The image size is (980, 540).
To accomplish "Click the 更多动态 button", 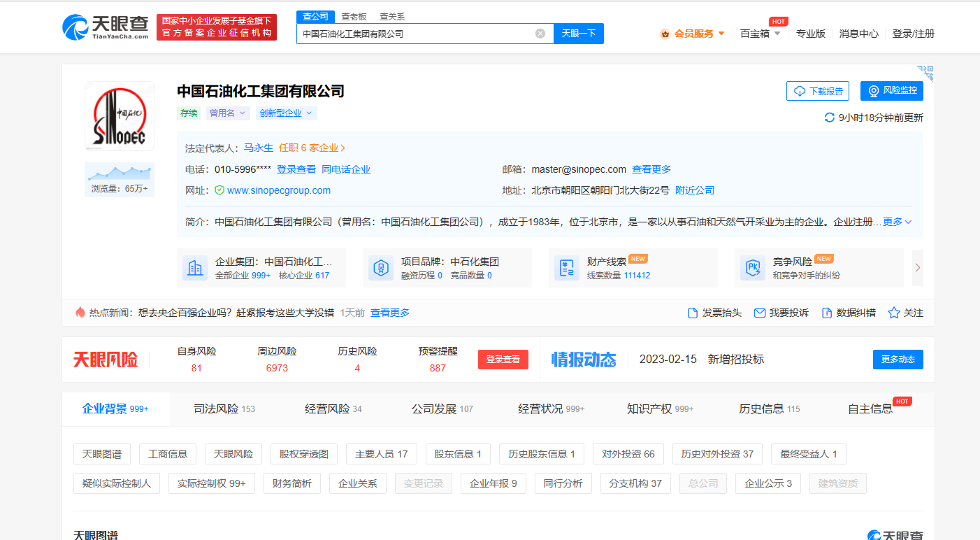I will (898, 360).
